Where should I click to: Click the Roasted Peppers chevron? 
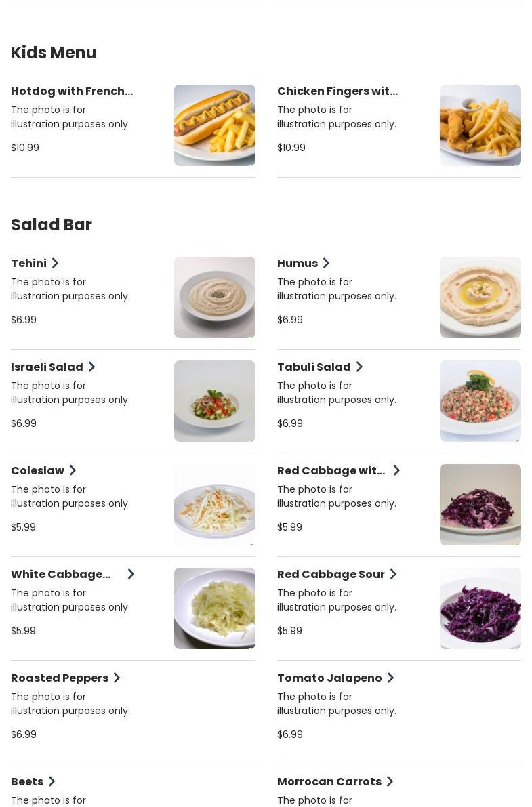coord(117,678)
